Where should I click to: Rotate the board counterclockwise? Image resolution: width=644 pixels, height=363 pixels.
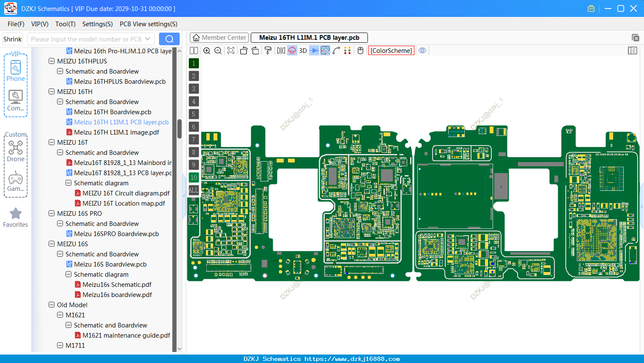(x=244, y=51)
